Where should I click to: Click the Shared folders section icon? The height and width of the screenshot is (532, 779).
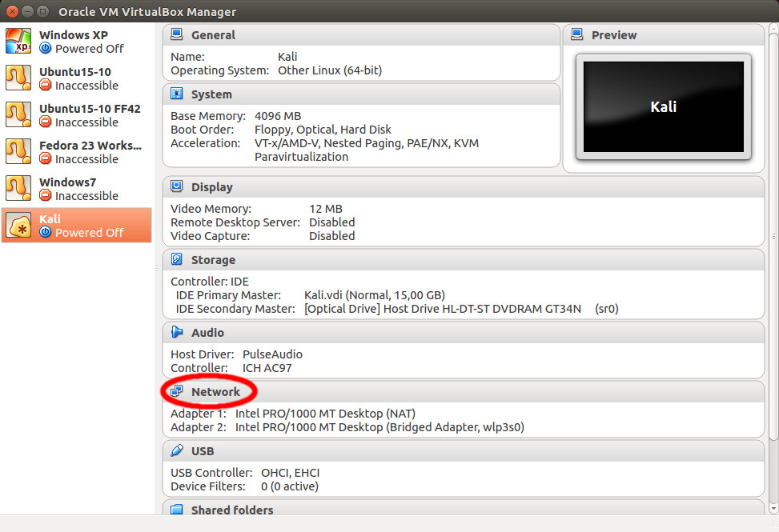(x=176, y=509)
